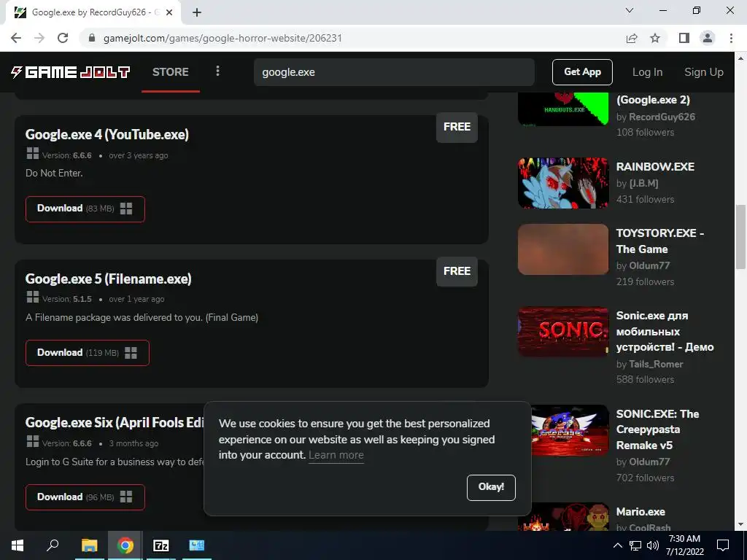Open the TOYSTORY.EXE blurred thumbnail
The height and width of the screenshot is (560, 747).
click(563, 249)
